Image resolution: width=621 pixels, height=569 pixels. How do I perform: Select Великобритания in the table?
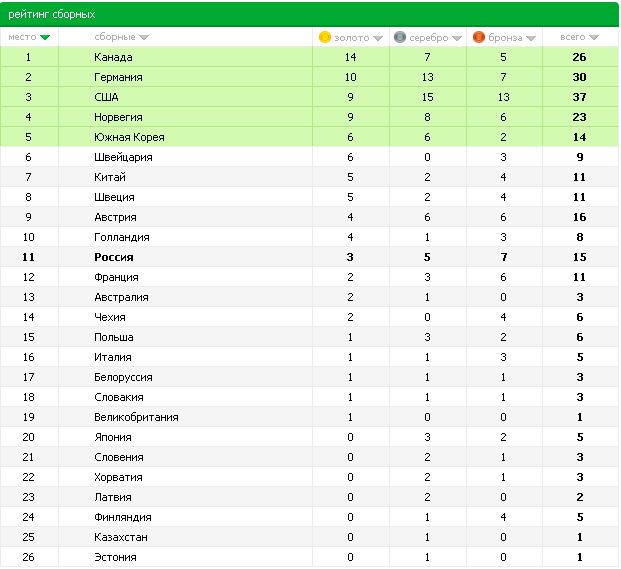coord(136,417)
